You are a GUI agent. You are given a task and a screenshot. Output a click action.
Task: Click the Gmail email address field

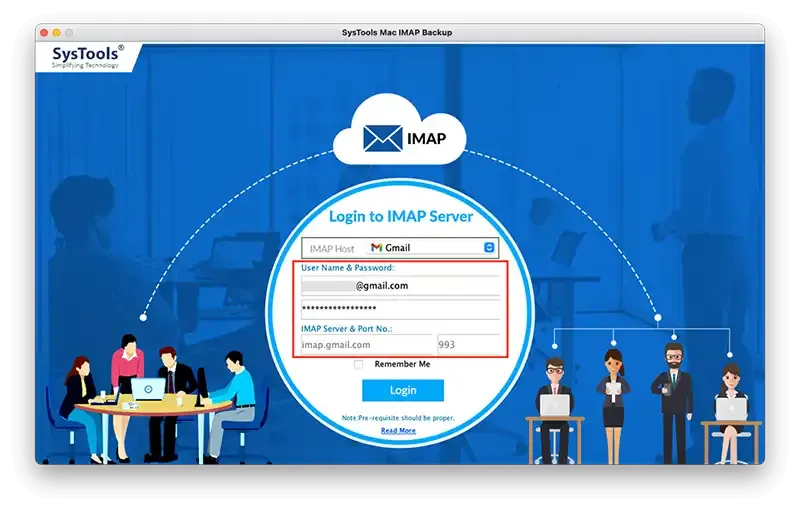(x=401, y=286)
